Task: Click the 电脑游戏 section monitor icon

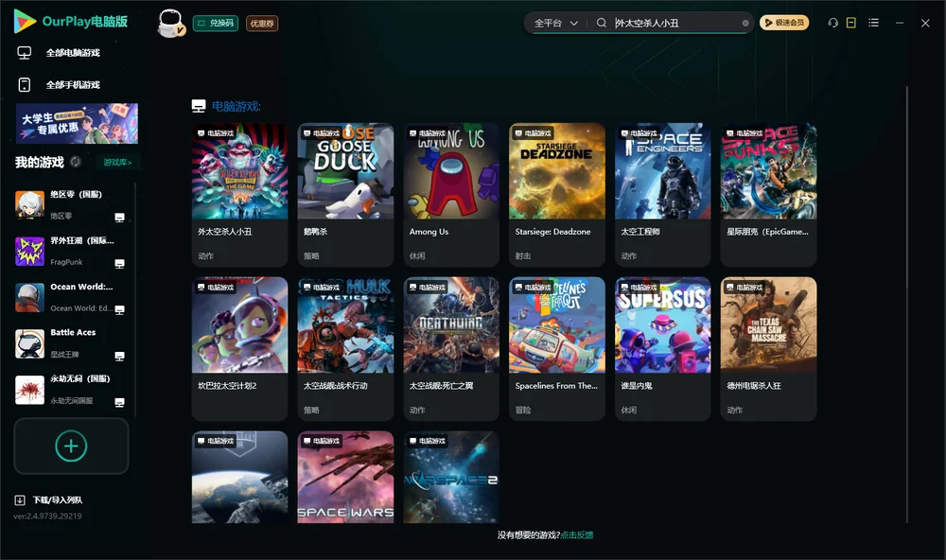Action: [x=199, y=106]
